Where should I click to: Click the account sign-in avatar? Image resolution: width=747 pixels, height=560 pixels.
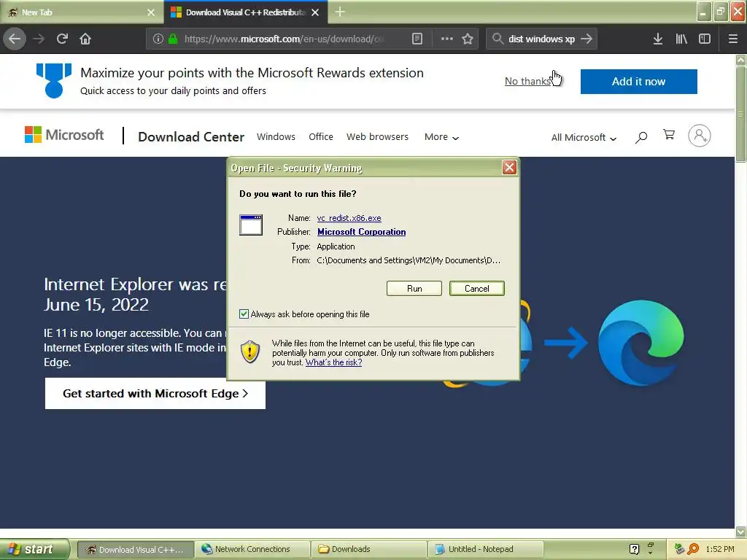[x=699, y=136]
